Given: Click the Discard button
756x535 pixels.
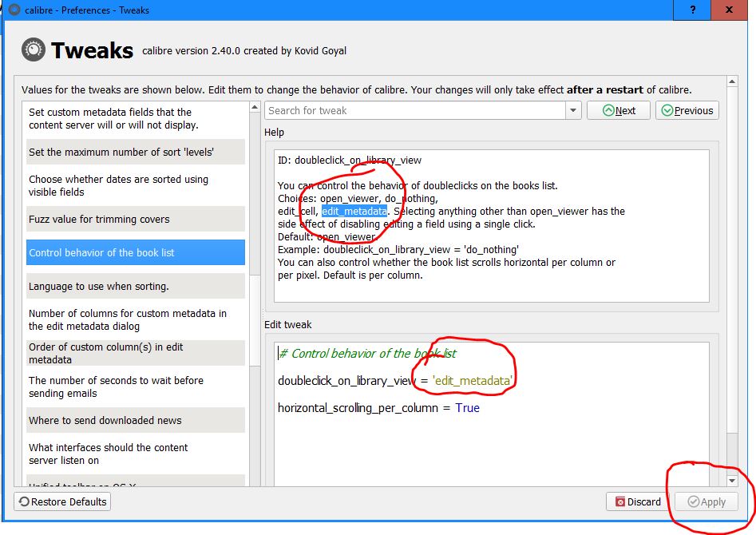Looking at the screenshot, I should 637,501.
